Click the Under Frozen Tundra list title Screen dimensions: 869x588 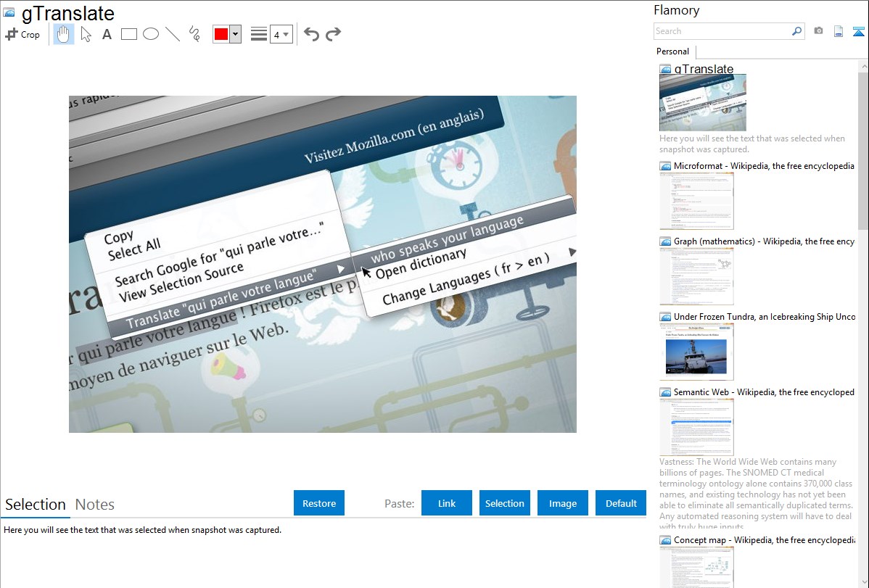coord(765,316)
